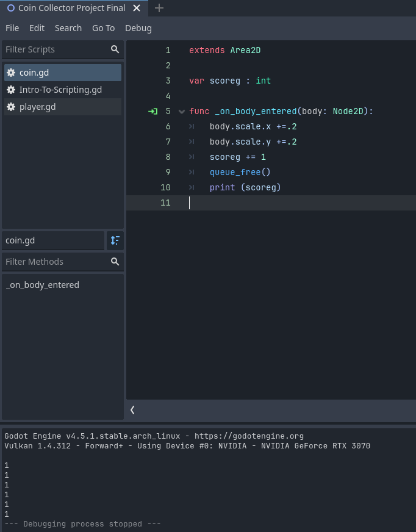The width and height of the screenshot is (416, 532).
Task: Click the gear icon beside coin.gd
Action: coord(11,73)
